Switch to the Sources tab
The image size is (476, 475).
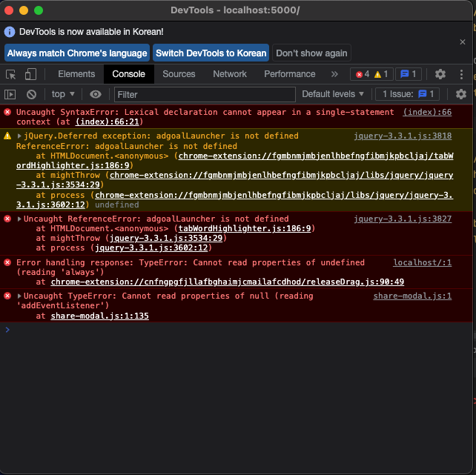pyautogui.click(x=179, y=74)
